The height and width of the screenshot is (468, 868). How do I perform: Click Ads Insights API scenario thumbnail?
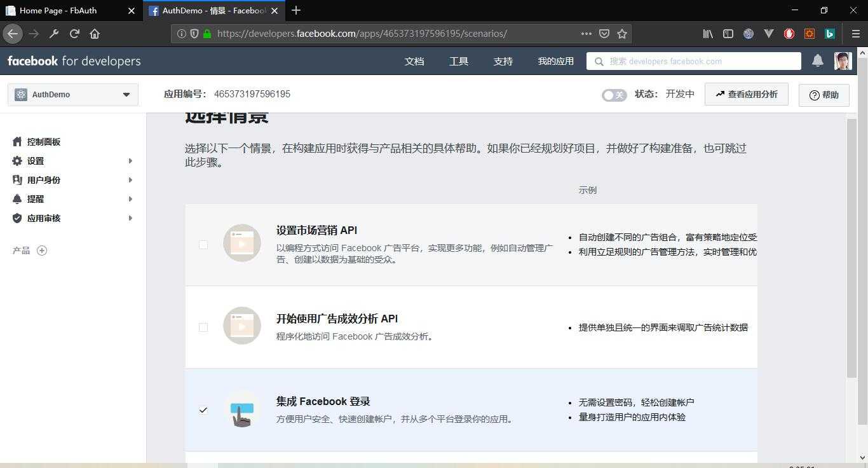tap(242, 326)
